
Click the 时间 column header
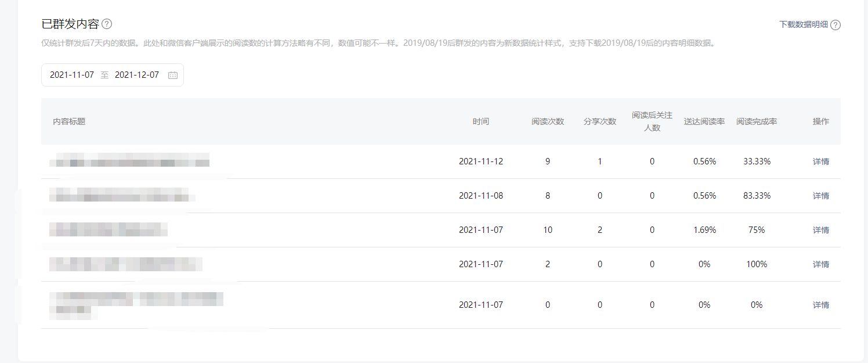[480, 121]
